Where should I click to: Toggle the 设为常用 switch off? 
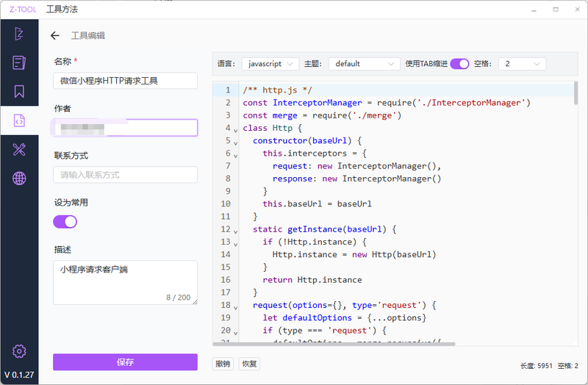click(x=65, y=221)
